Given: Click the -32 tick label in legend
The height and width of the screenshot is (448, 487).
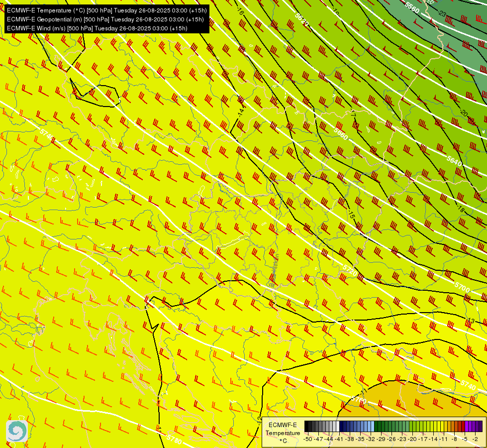Looking at the screenshot, I should click(x=371, y=439).
